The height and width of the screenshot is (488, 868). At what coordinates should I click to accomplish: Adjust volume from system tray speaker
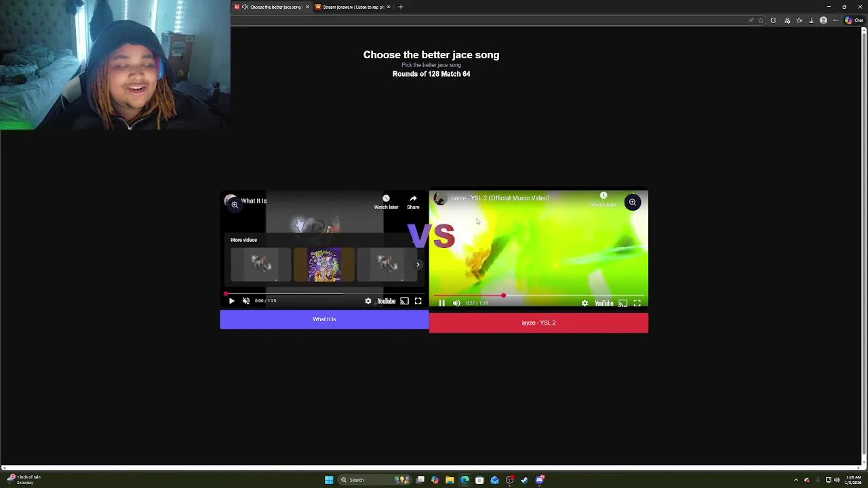point(837,480)
